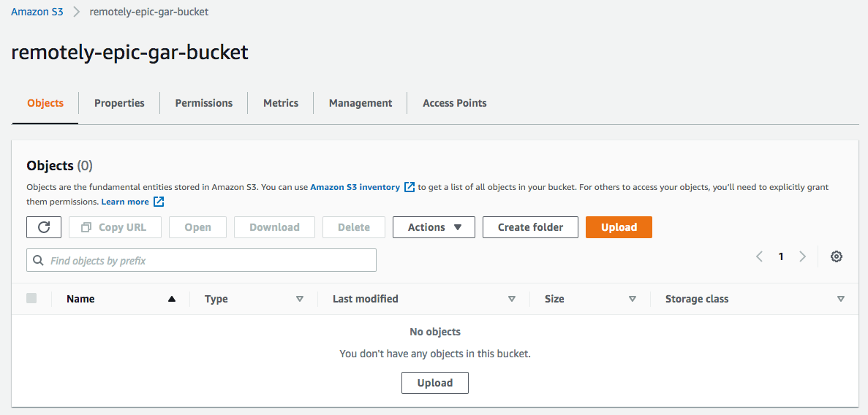Click the Delete button
The height and width of the screenshot is (415, 868).
click(354, 227)
